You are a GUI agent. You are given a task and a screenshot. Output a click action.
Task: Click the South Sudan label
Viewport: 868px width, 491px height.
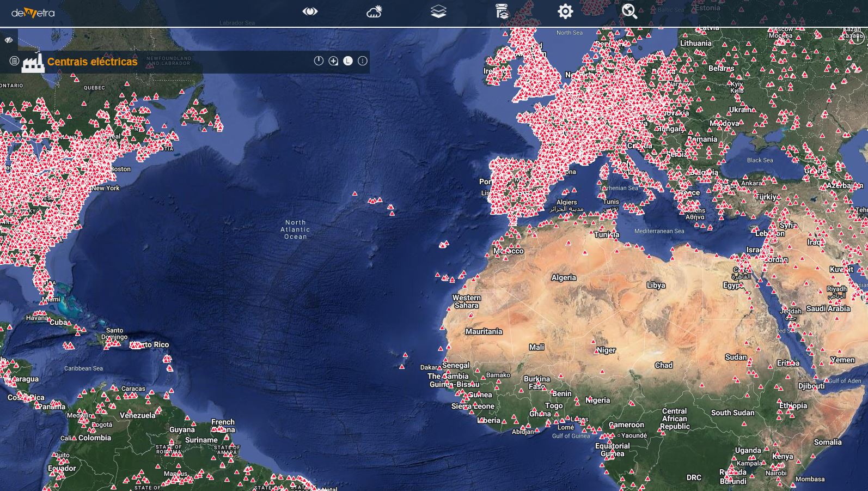[732, 413]
